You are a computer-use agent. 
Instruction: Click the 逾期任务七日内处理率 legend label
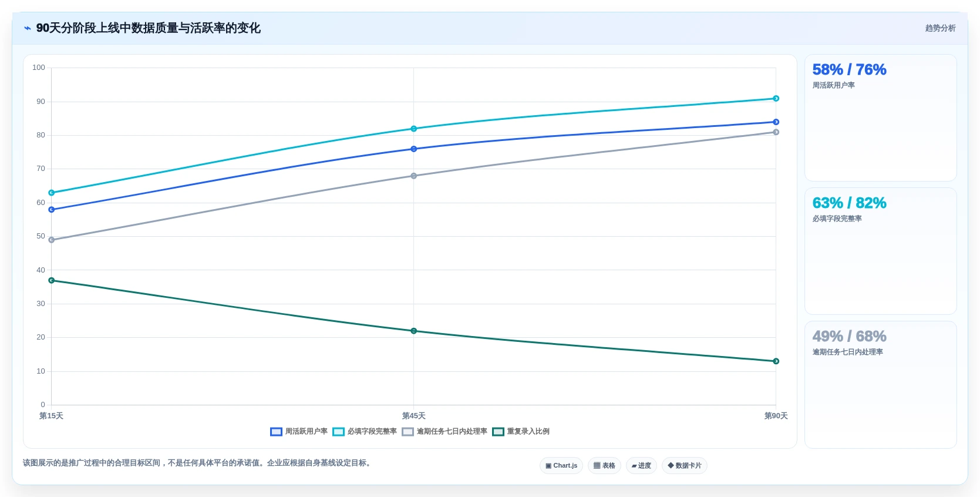pyautogui.click(x=452, y=432)
